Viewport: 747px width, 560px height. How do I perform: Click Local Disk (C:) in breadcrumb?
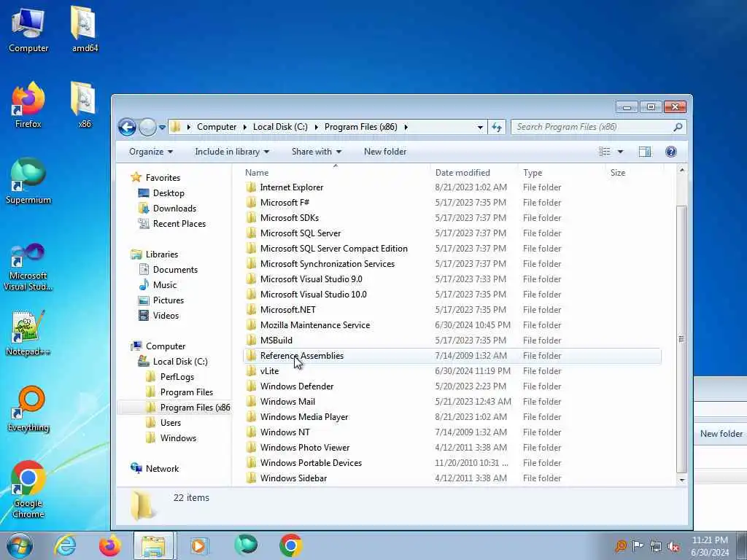pos(280,127)
